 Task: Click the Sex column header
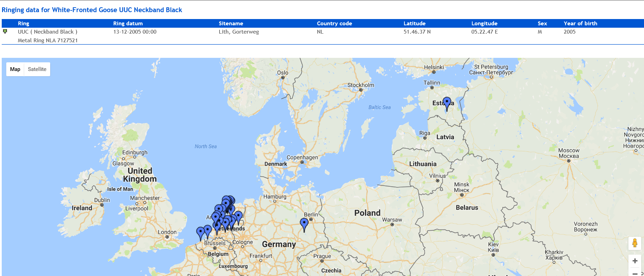click(x=542, y=24)
